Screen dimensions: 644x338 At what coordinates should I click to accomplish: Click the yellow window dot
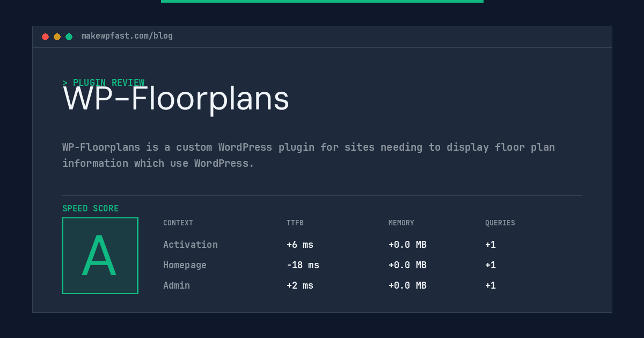pos(57,36)
